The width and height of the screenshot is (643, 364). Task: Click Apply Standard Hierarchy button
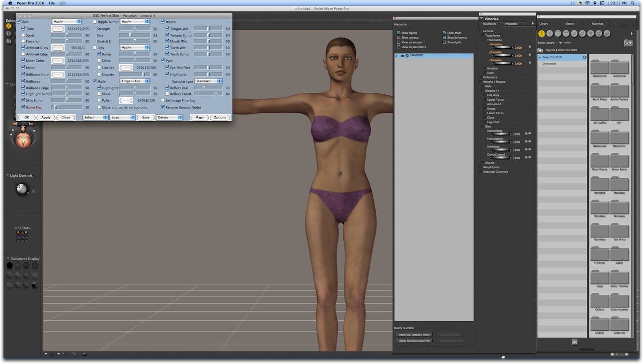[414, 341]
